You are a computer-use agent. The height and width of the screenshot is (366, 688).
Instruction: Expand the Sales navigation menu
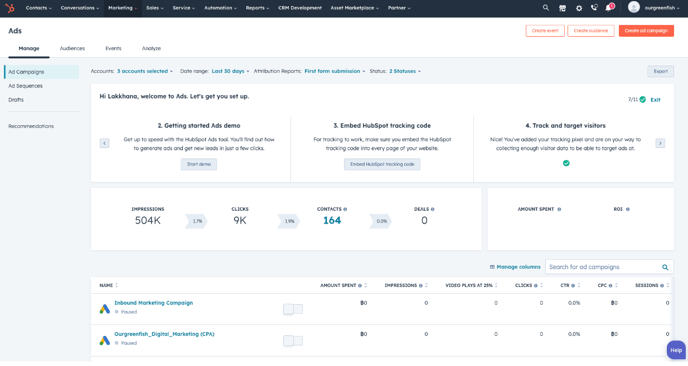pyautogui.click(x=154, y=8)
